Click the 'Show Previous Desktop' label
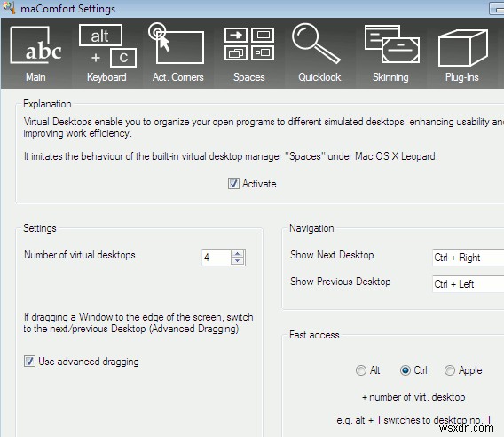The image size is (504, 437). click(341, 282)
